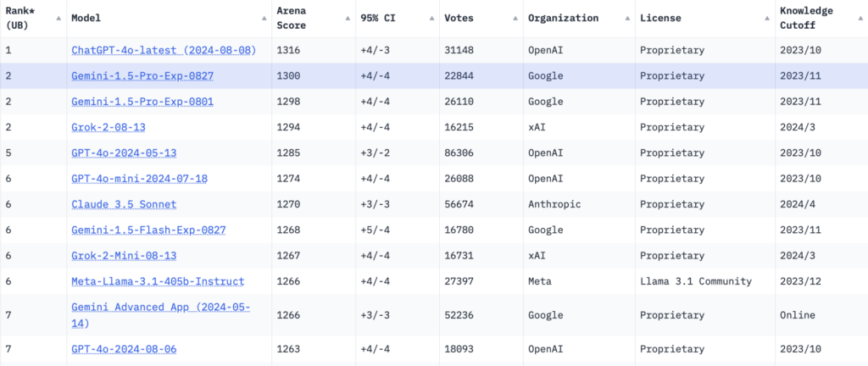The height and width of the screenshot is (366, 868).
Task: Sort by Organization column arrow icon
Action: click(x=626, y=19)
